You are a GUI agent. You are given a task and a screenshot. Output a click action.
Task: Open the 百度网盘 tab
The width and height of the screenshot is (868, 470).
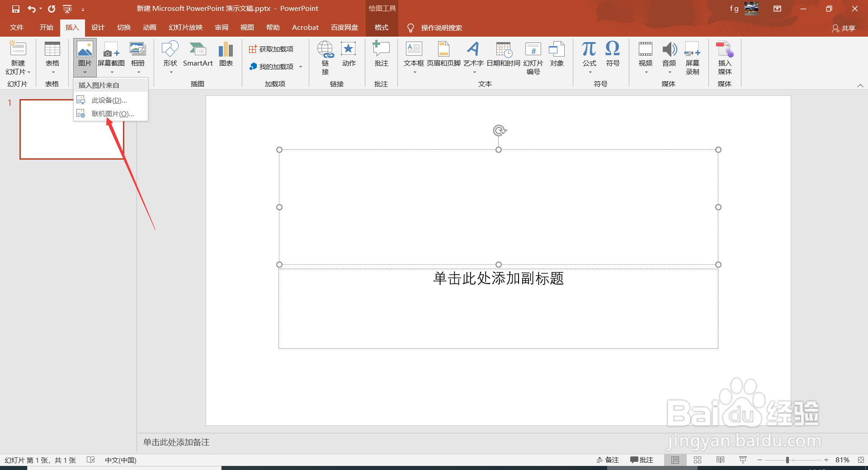point(344,28)
